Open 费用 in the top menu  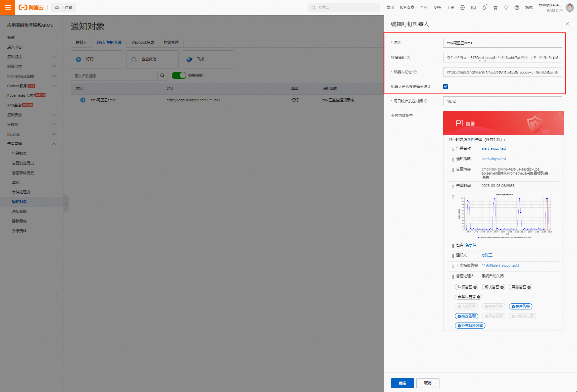click(x=390, y=7)
